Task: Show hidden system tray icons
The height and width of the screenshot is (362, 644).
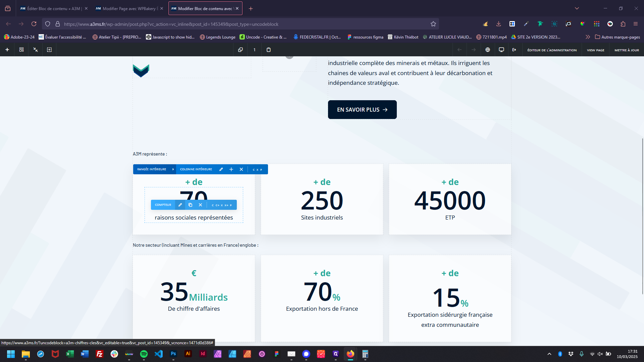Action: click(x=549, y=354)
